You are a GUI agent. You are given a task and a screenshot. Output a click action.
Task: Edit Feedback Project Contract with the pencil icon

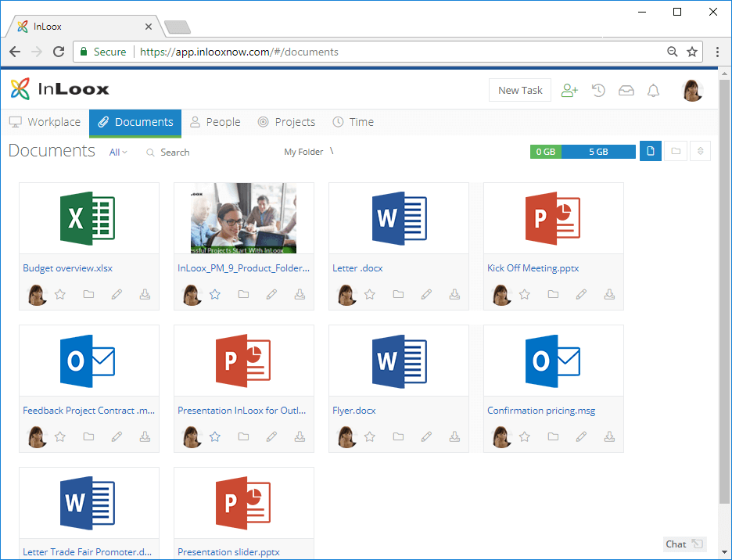coord(117,436)
